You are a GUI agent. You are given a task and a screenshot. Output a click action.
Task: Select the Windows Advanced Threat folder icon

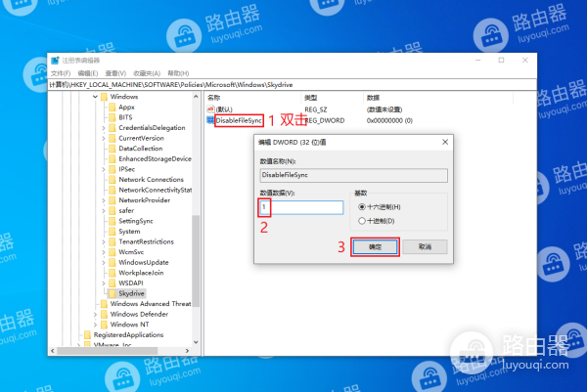coord(104,304)
